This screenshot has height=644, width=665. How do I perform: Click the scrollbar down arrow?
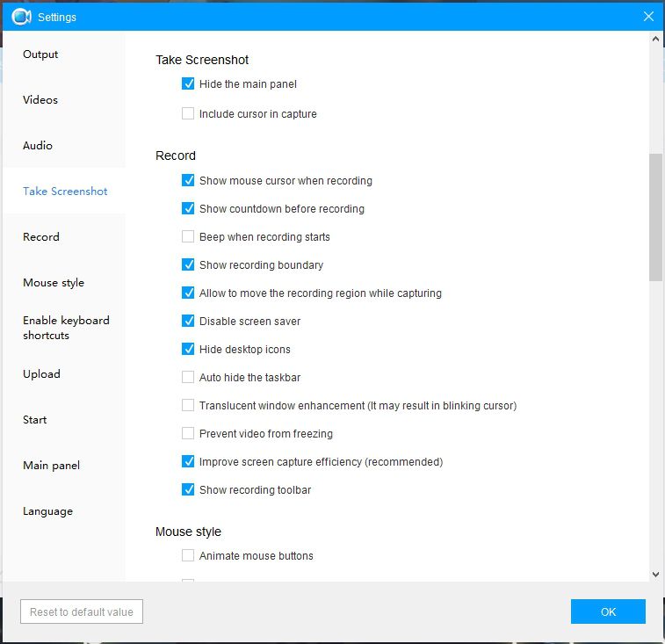(655, 575)
